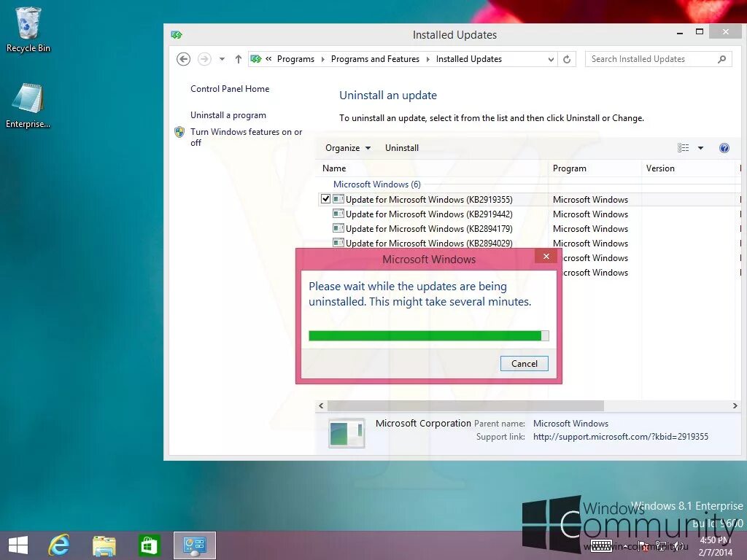Open the support.microsoft.com kbid=2919355 link
The height and width of the screenshot is (560, 747).
(x=620, y=437)
